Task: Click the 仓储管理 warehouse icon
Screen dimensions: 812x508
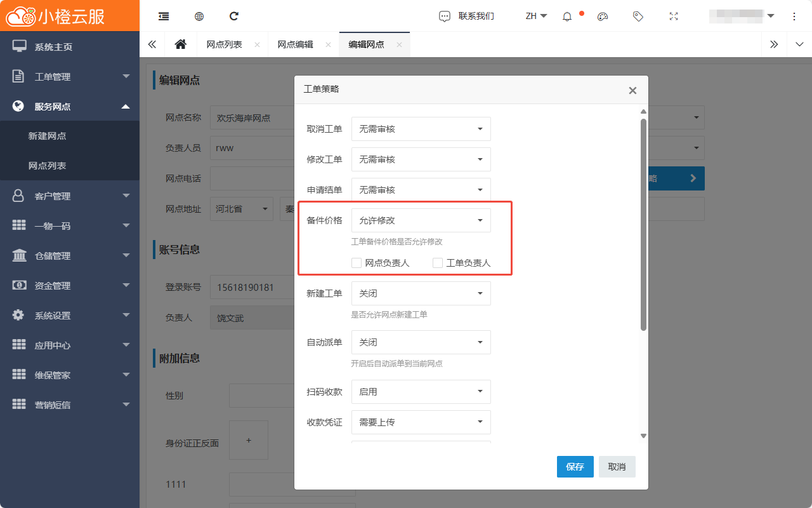Action: tap(19, 255)
